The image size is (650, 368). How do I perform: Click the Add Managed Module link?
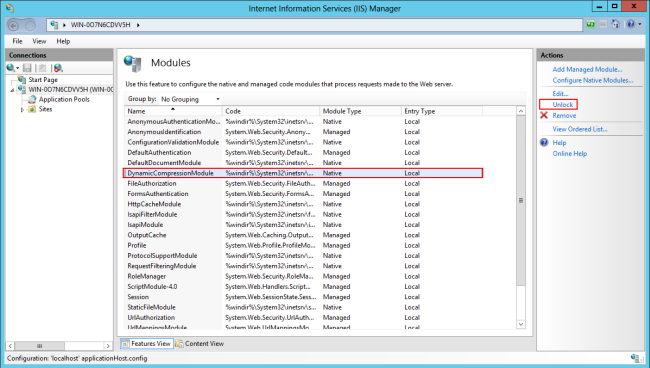coord(587,70)
